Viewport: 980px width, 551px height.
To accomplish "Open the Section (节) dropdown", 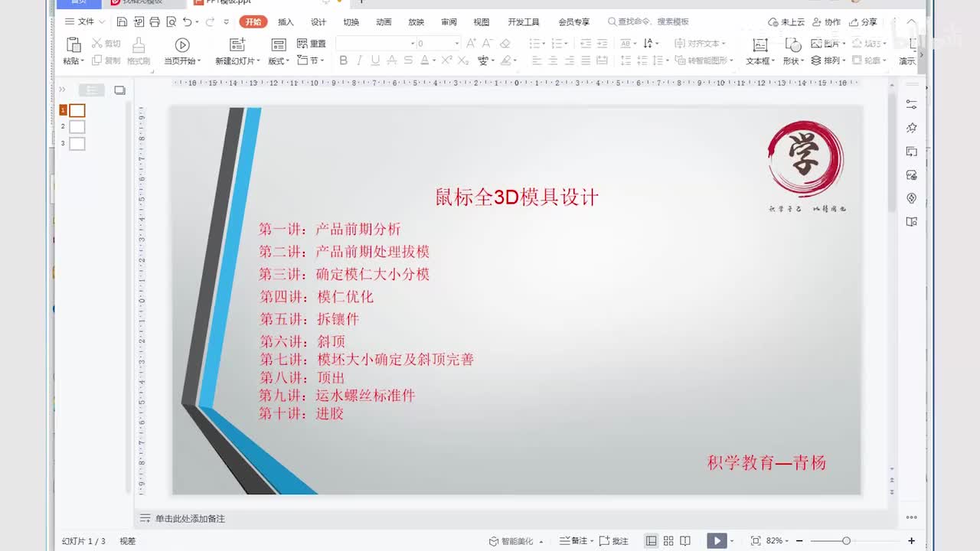I will 311,60.
